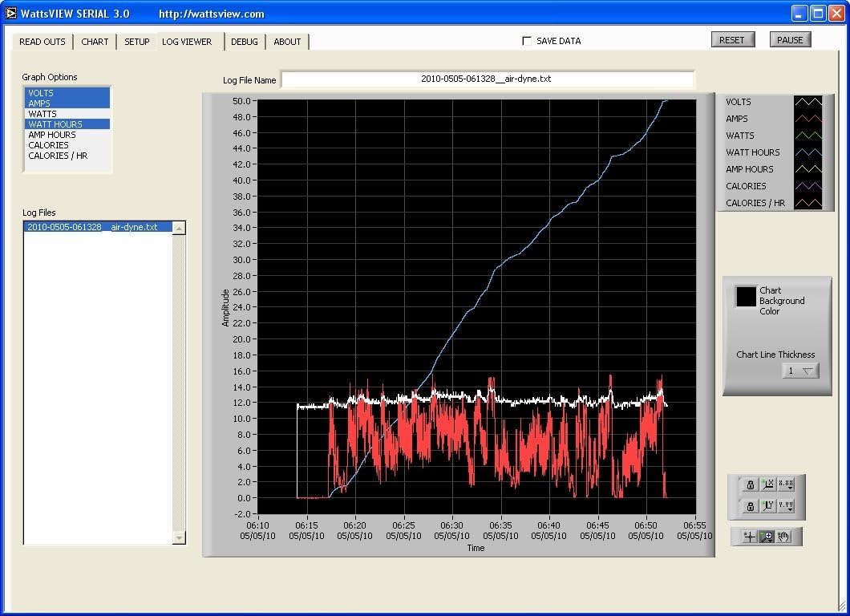Activate the crosshair cursor tool

tap(750, 536)
